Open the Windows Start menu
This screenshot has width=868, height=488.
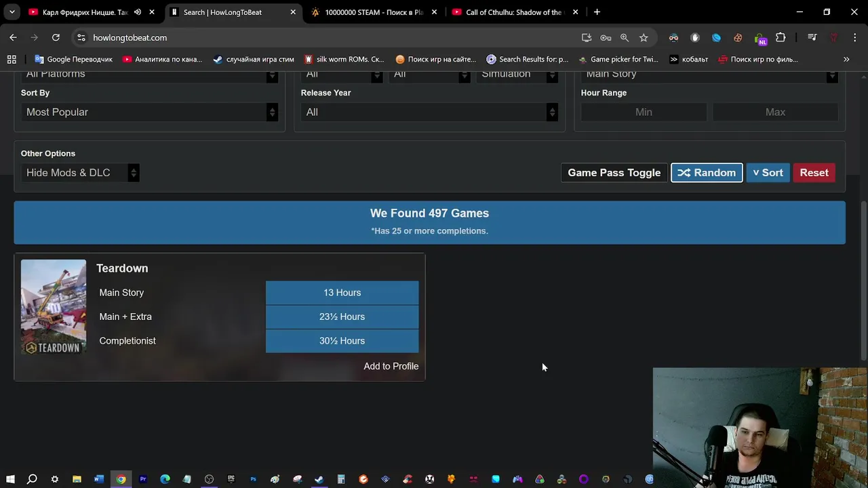click(x=10, y=479)
